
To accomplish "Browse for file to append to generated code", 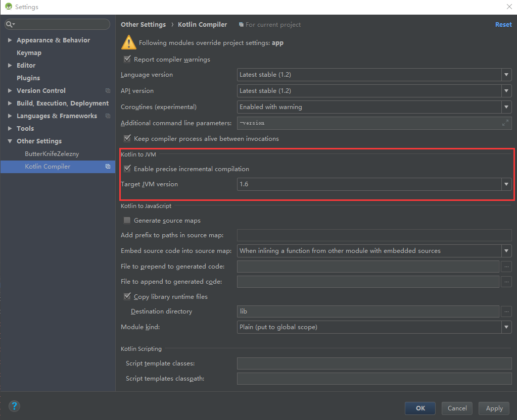I will (506, 282).
